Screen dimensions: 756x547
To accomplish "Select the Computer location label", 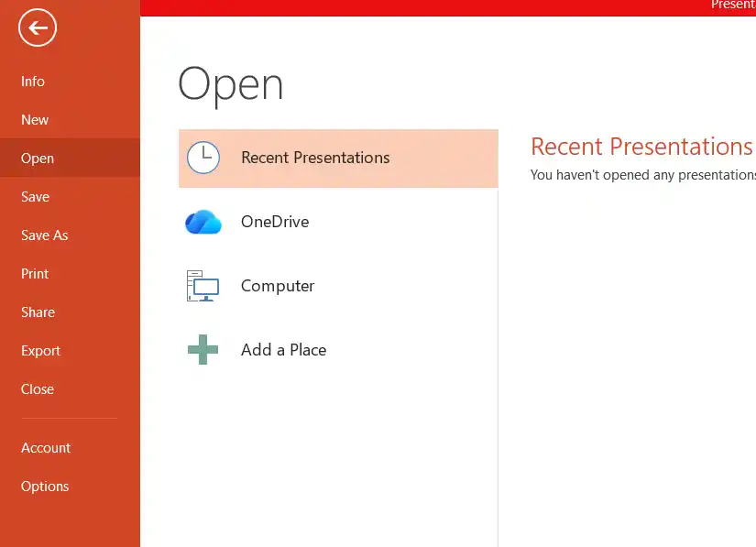I will [278, 286].
